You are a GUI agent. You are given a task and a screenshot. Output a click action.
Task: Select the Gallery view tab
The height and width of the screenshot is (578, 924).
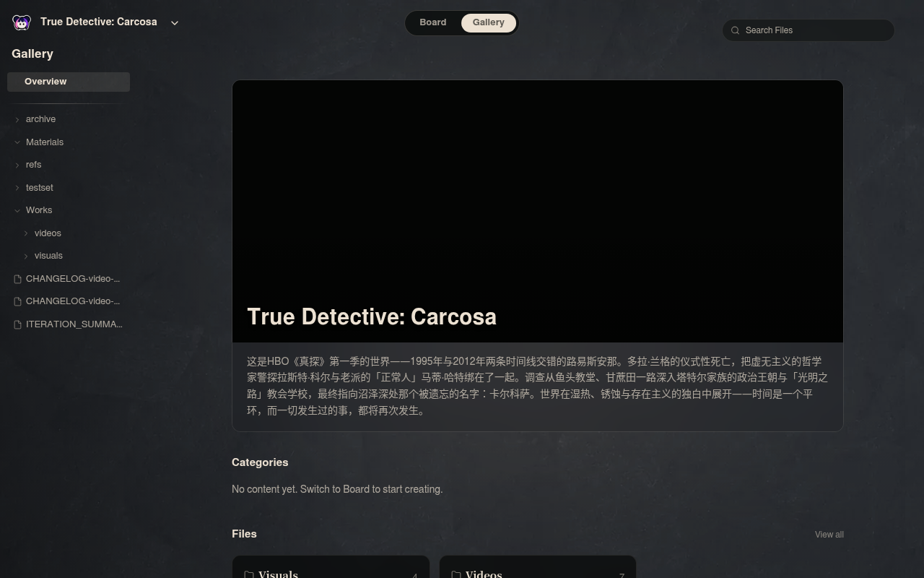(x=489, y=22)
